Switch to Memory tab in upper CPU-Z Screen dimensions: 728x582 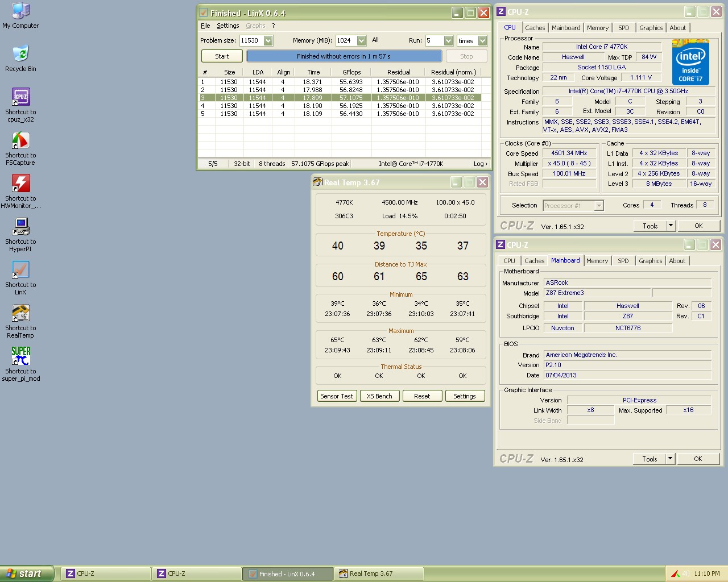(x=598, y=28)
